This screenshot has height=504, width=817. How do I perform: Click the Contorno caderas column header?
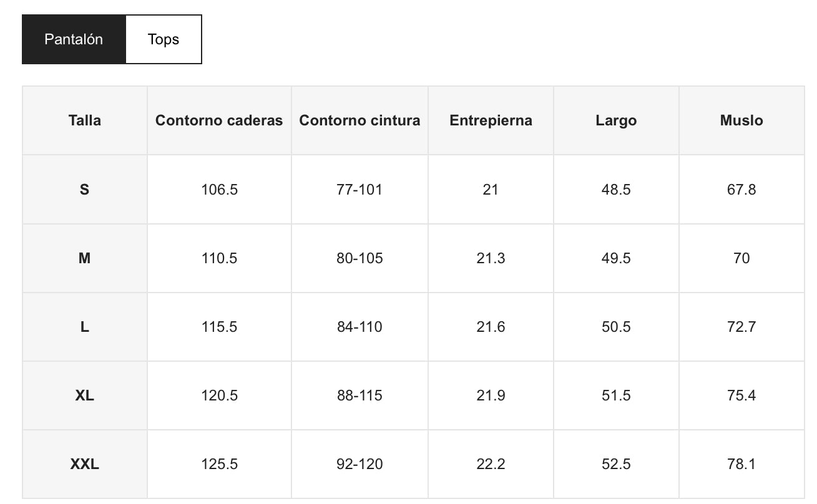click(x=219, y=120)
